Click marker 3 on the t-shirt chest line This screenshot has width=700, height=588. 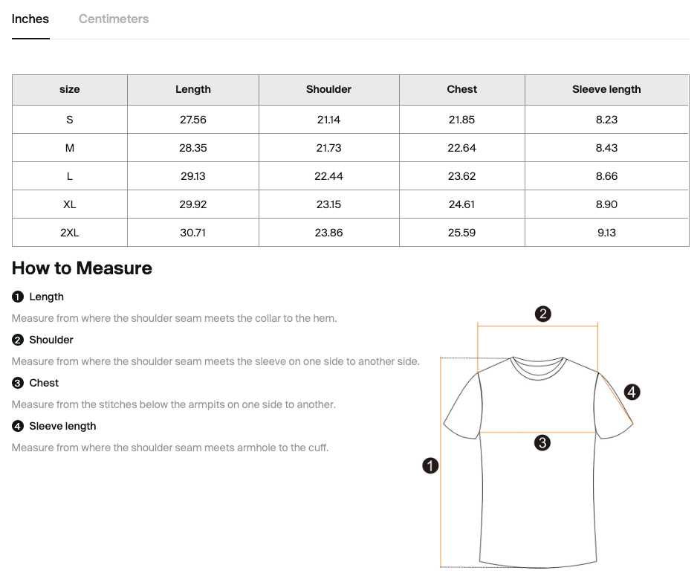[x=542, y=443]
